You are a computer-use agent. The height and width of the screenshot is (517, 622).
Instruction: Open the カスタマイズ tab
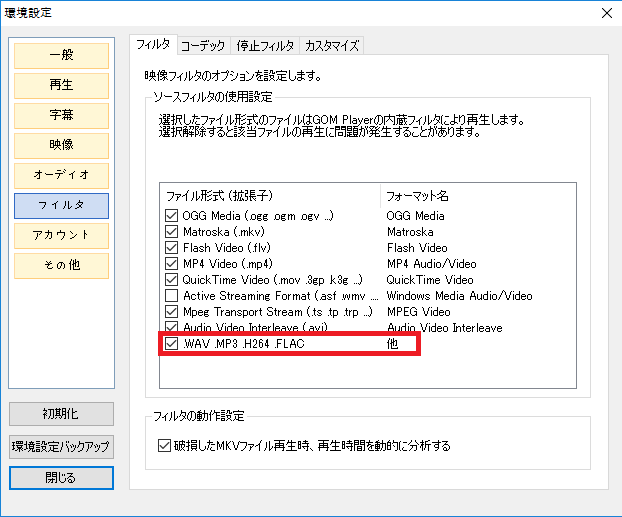tap(331, 45)
